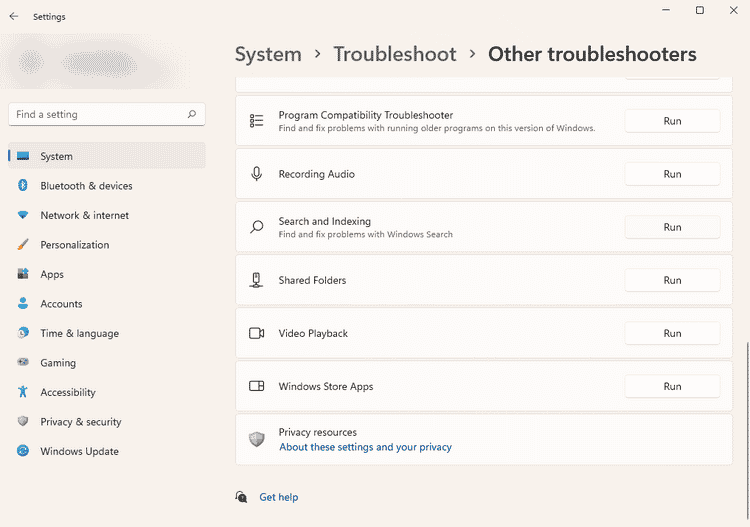
Task: Open the Apps settings category
Action: tap(52, 275)
